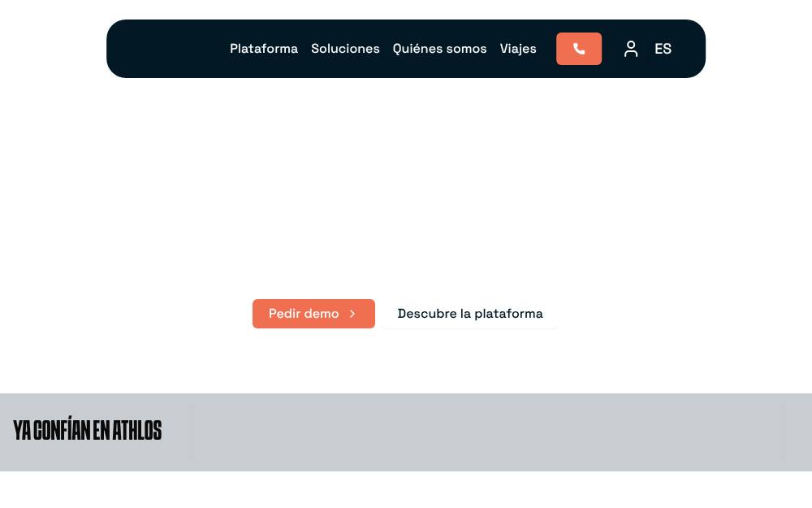This screenshot has height=508, width=812.
Task: Click the orange phone call button
Action: [578, 49]
